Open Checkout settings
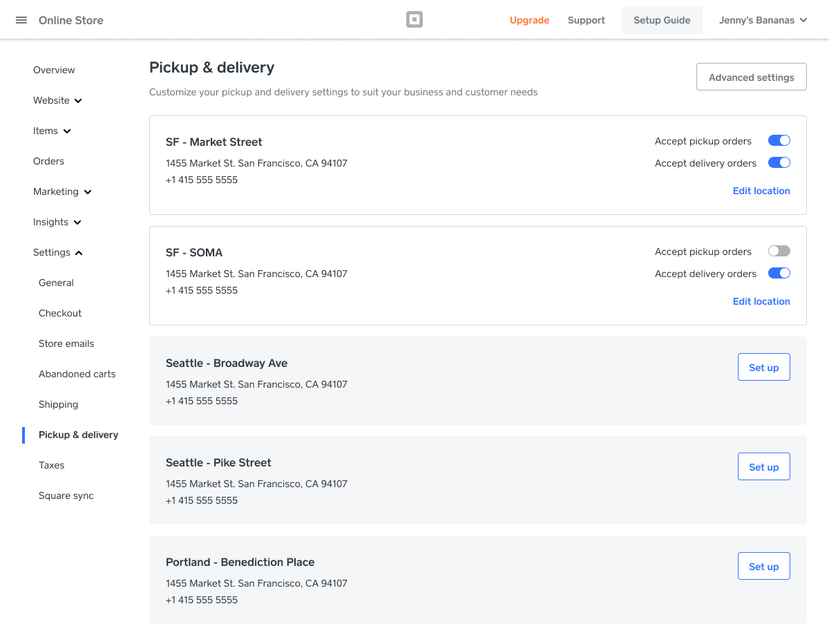This screenshot has width=829, height=644. [x=60, y=313]
